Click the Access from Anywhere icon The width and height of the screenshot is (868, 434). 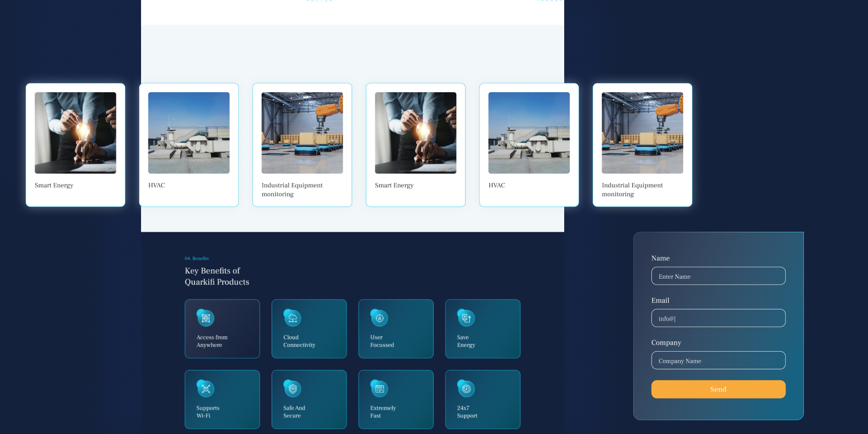(x=206, y=318)
